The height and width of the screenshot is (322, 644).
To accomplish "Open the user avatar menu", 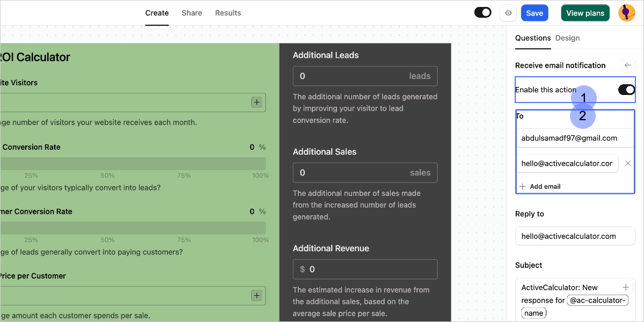I will (626, 13).
